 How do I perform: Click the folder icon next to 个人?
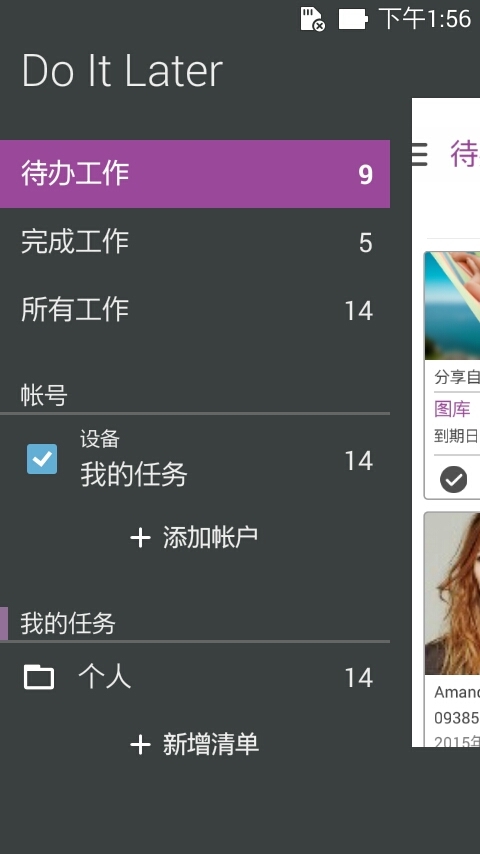[x=39, y=677]
